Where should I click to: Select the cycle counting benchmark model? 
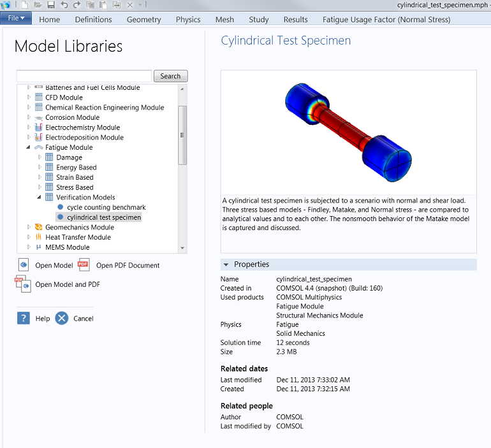tap(106, 207)
